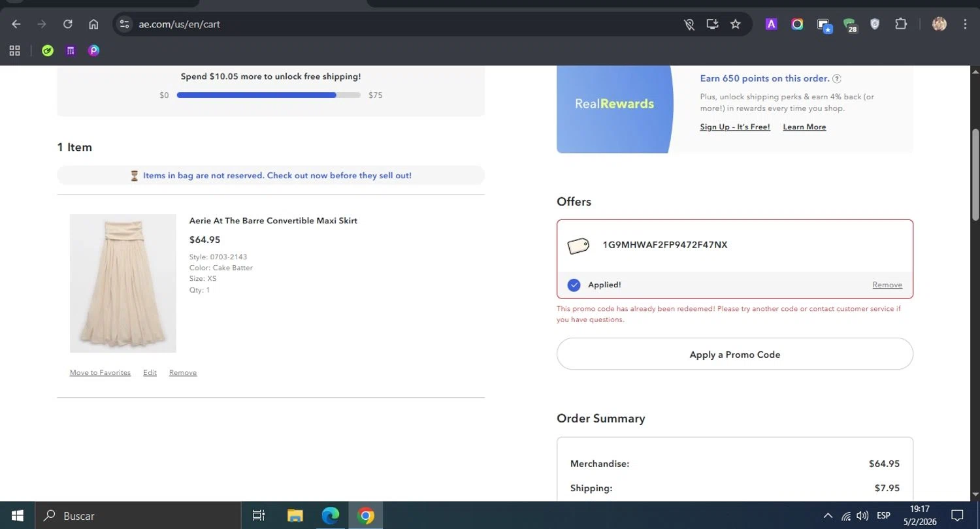Open the browser home page icon
Screen dimensions: 980x529
93,24
